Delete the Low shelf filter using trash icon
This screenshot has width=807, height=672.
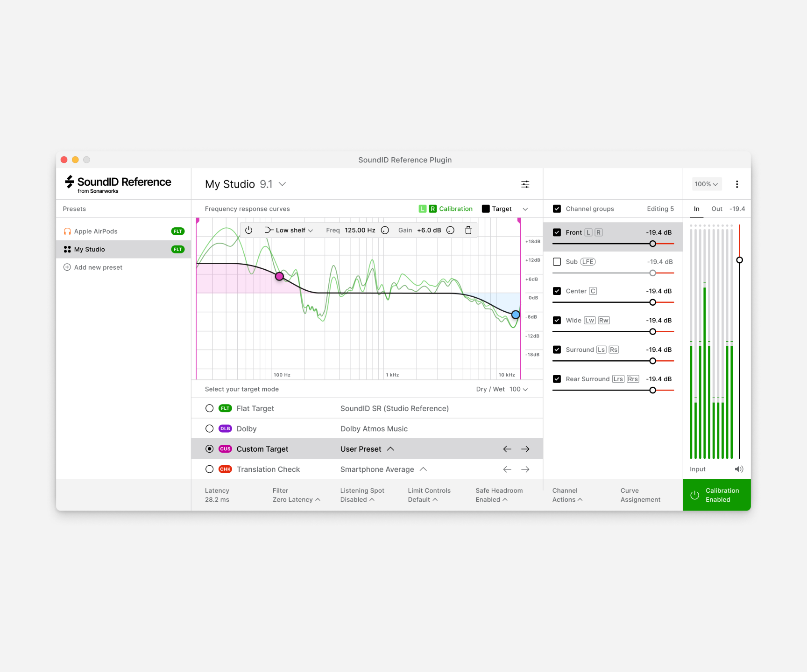[468, 230]
